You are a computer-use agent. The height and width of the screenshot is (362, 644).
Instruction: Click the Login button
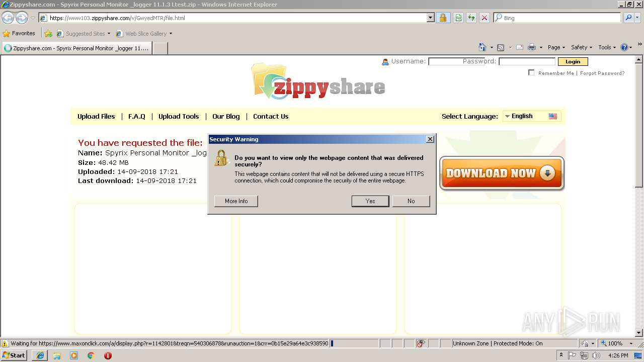click(x=573, y=61)
